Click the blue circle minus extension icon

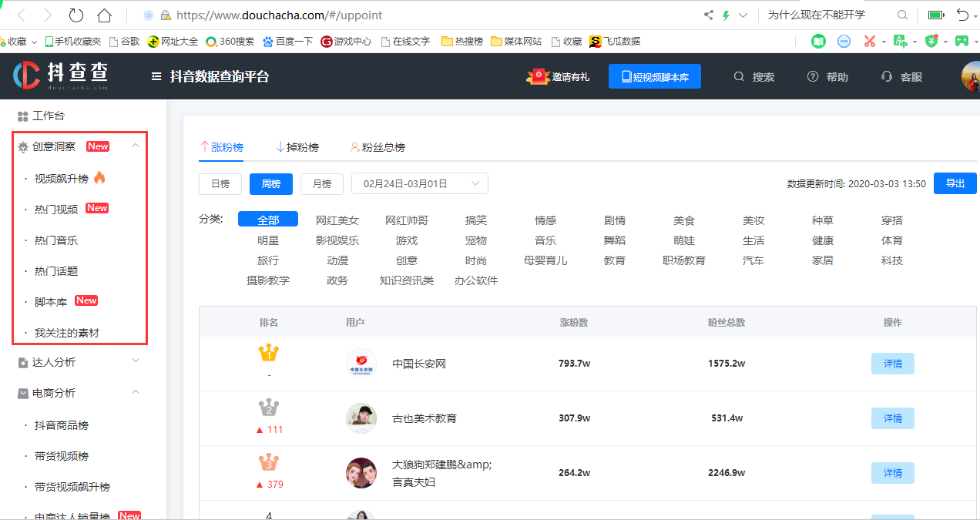coord(844,42)
